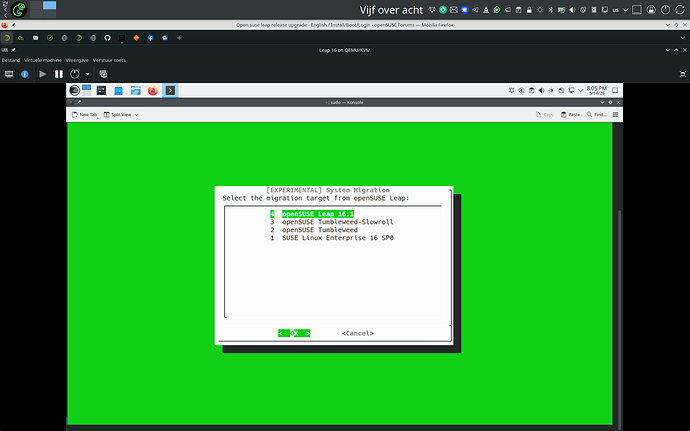This screenshot has height=431, width=690.
Task: Click the Run virtual machine play button
Action: tap(43, 74)
